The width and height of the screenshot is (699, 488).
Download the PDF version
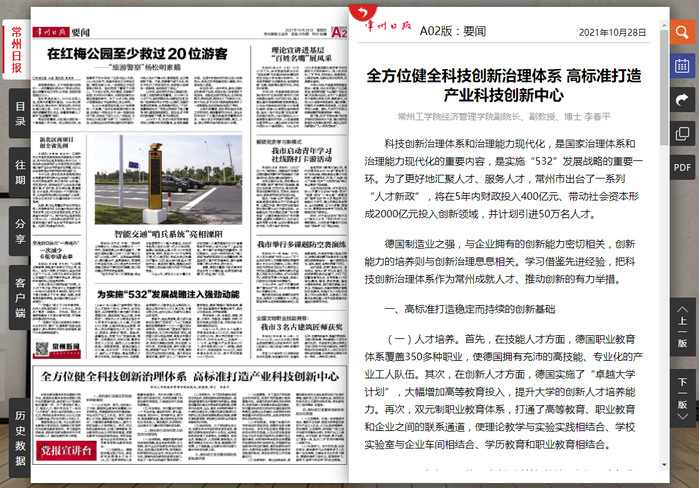coord(683,166)
